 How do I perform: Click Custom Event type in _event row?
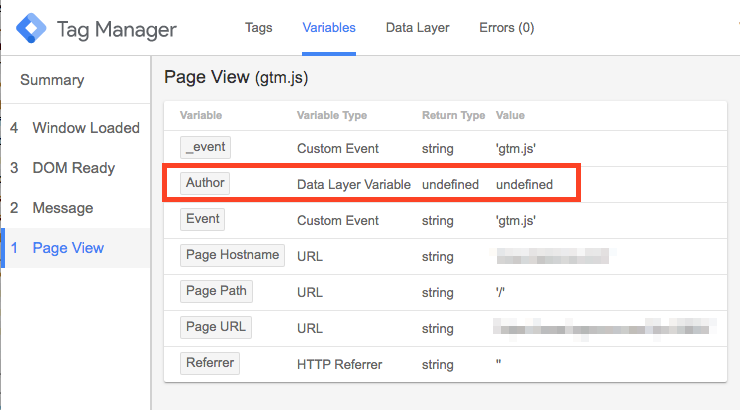(x=338, y=149)
